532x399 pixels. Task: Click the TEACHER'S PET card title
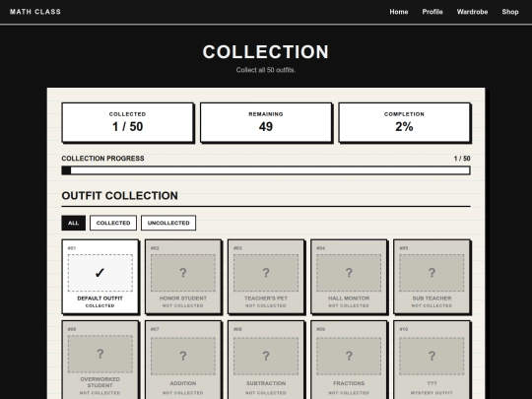coord(266,299)
